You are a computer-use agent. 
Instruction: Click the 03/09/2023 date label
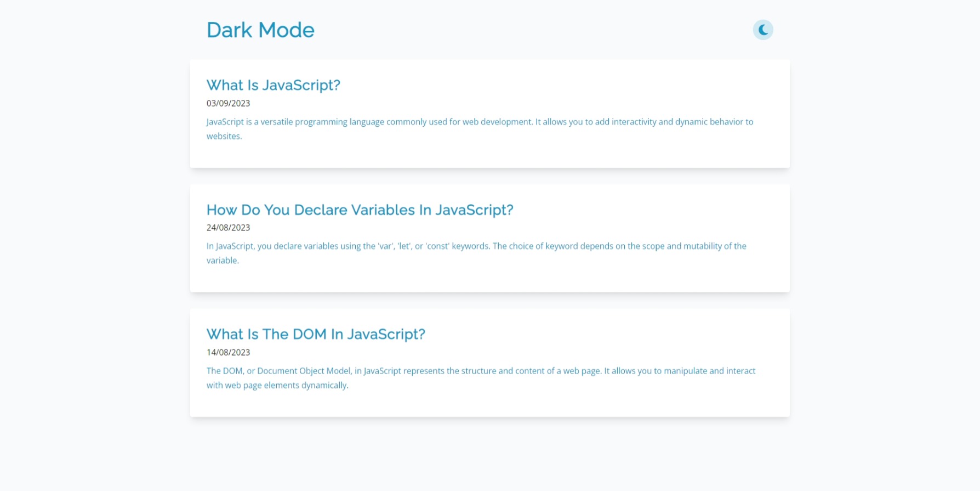[228, 103]
